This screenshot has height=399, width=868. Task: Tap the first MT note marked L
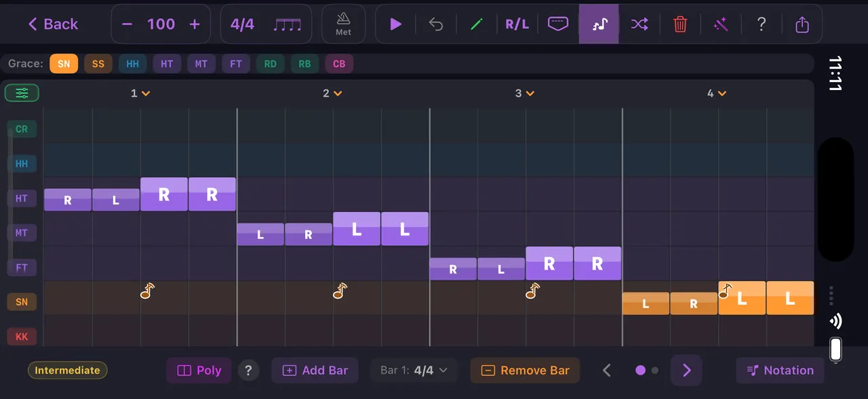[260, 234]
